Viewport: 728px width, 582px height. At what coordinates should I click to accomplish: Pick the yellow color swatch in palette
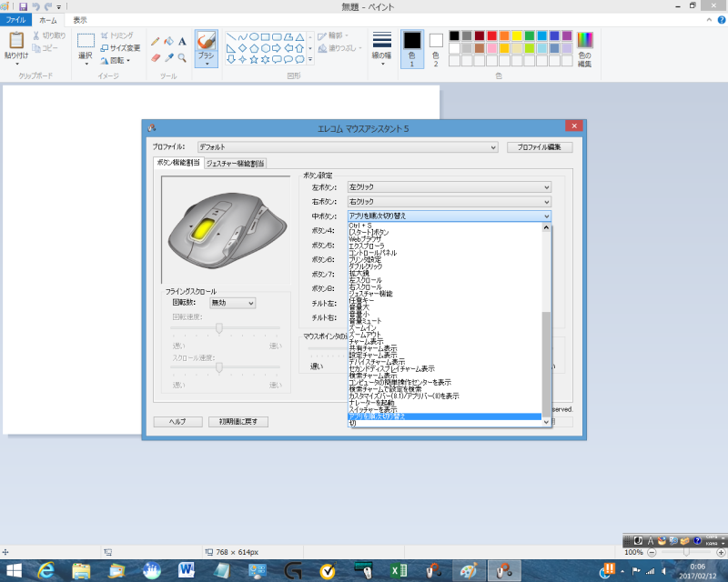tap(517, 35)
